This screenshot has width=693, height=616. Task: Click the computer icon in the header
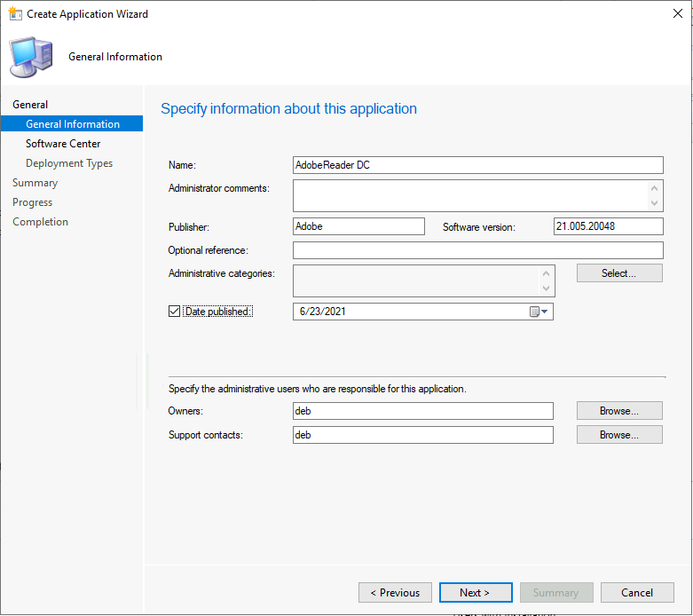tap(31, 58)
